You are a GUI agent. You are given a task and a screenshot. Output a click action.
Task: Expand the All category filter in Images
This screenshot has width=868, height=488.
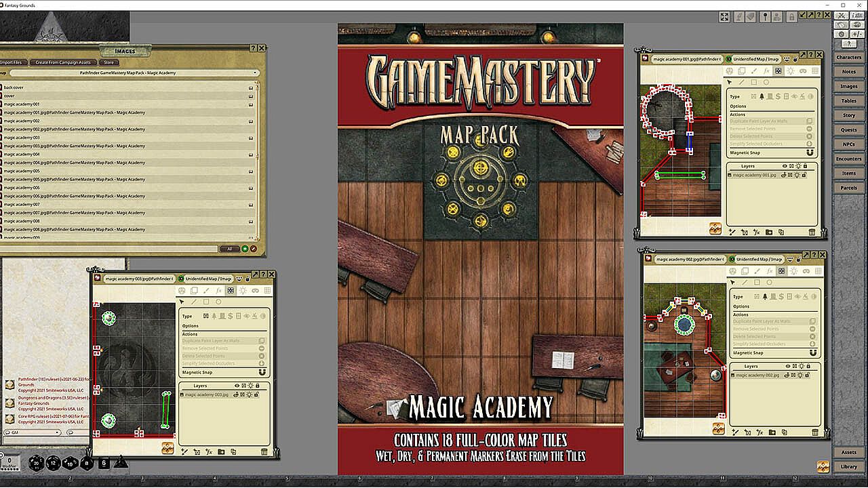pyautogui.click(x=230, y=249)
